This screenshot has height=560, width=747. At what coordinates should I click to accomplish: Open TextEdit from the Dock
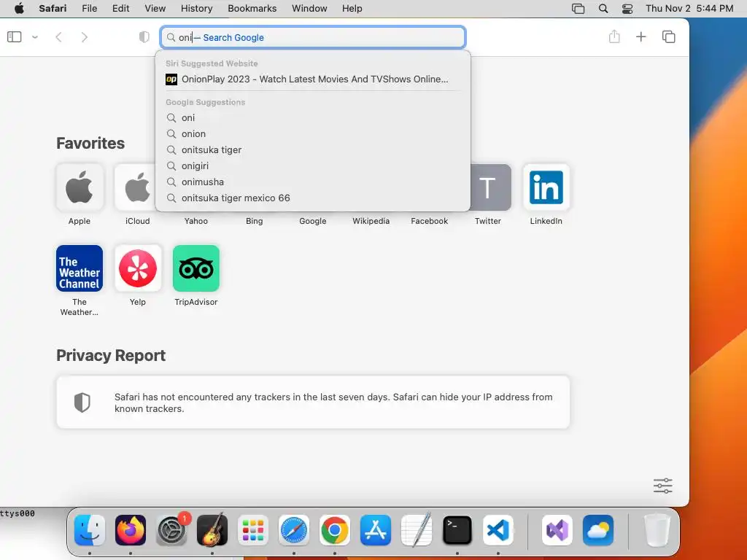coord(417,530)
